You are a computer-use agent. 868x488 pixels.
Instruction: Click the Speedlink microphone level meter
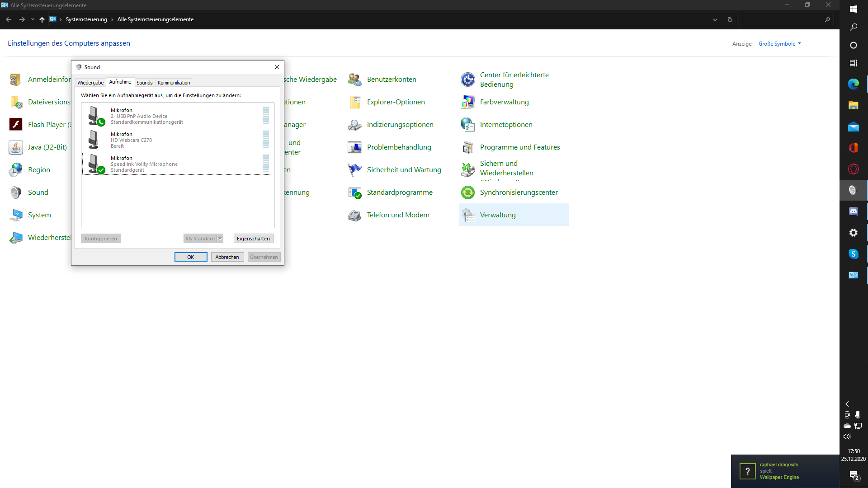coord(266,164)
